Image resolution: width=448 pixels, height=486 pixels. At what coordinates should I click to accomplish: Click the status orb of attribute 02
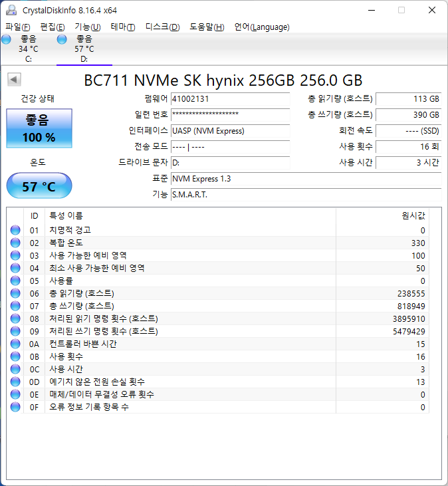[x=15, y=243]
